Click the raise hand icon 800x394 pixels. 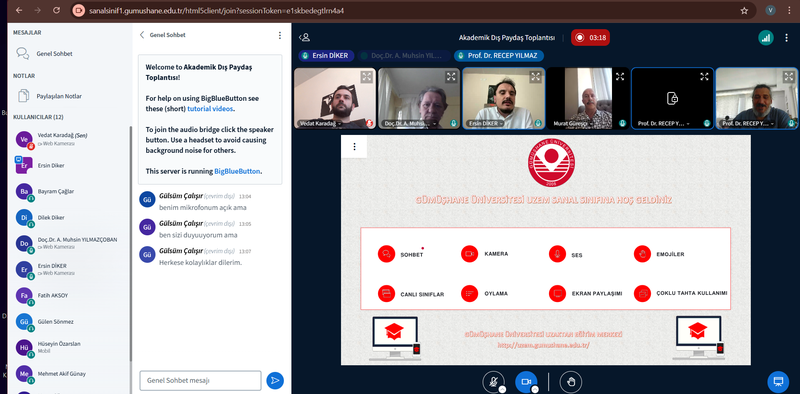click(x=570, y=382)
